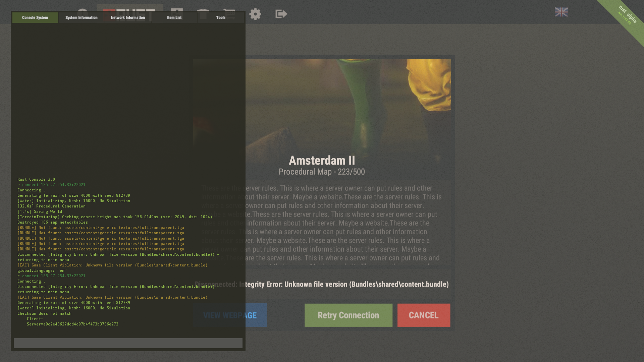Viewport: 644px width, 362px height.
Task: Open the UK flag language selector
Action: (x=561, y=12)
